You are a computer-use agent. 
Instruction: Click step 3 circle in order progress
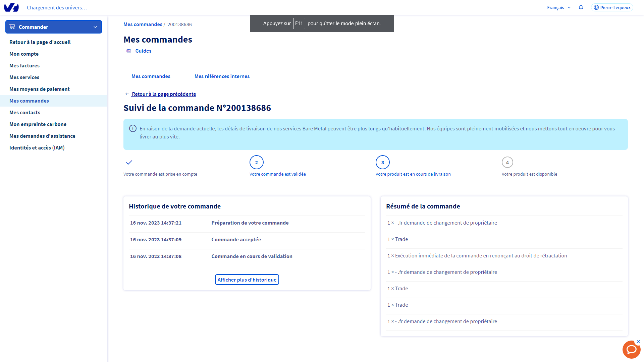tap(382, 162)
